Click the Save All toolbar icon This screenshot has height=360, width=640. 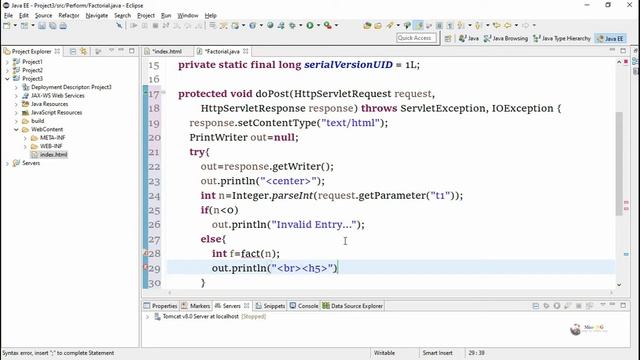coord(53,25)
